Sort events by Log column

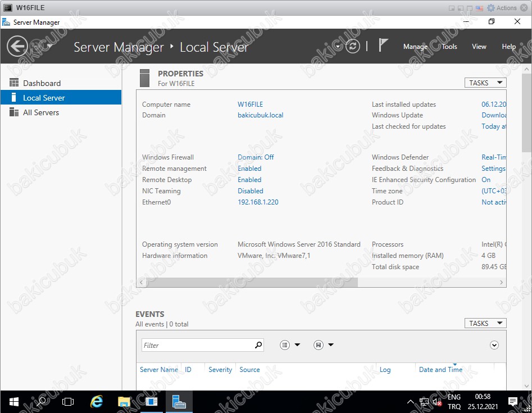point(385,370)
